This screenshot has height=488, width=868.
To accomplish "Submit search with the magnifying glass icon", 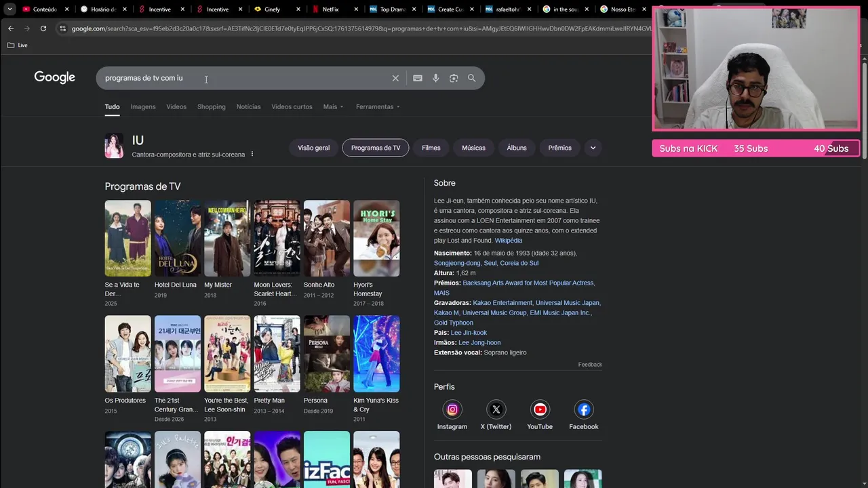I will pyautogui.click(x=471, y=78).
